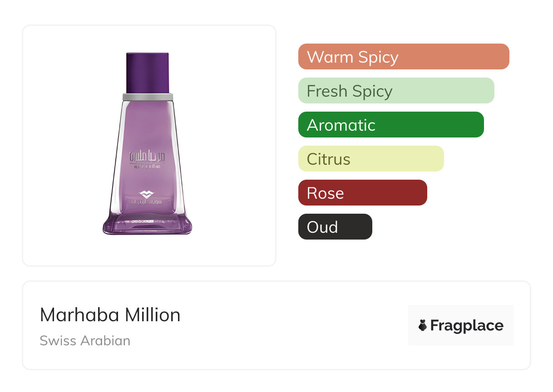
Task: Click the thick glass base of the bottle
Action: [148, 225]
